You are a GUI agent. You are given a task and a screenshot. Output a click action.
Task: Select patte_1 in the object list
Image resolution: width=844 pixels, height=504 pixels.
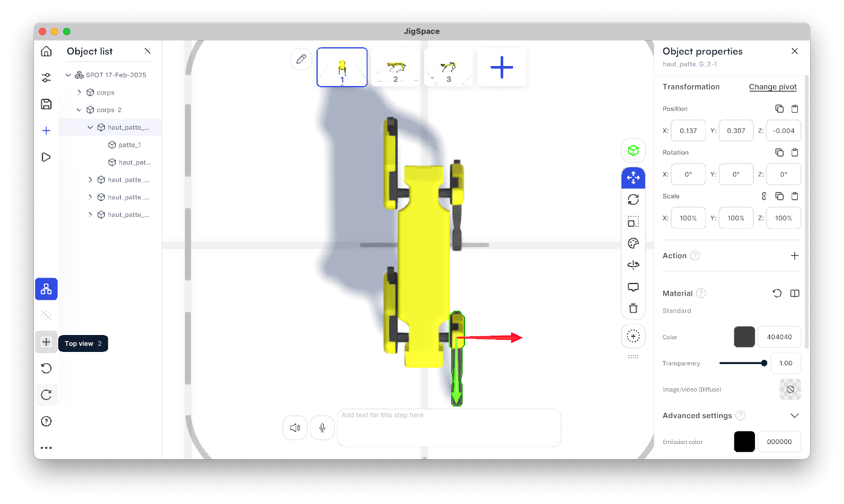(x=130, y=145)
